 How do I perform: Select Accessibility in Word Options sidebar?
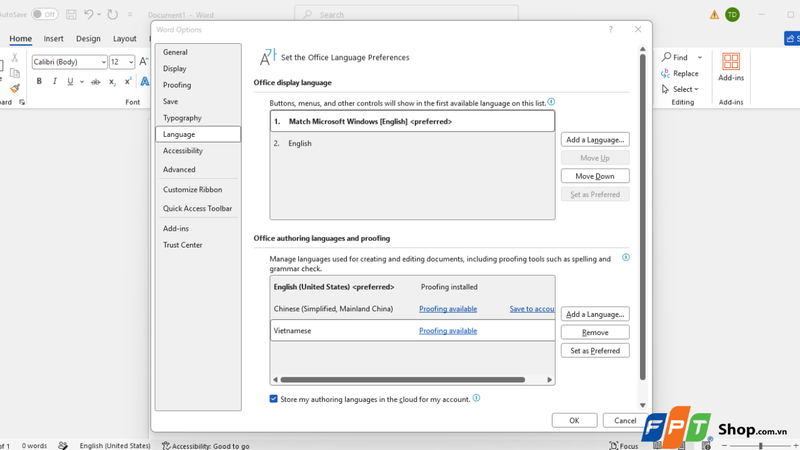click(198, 151)
